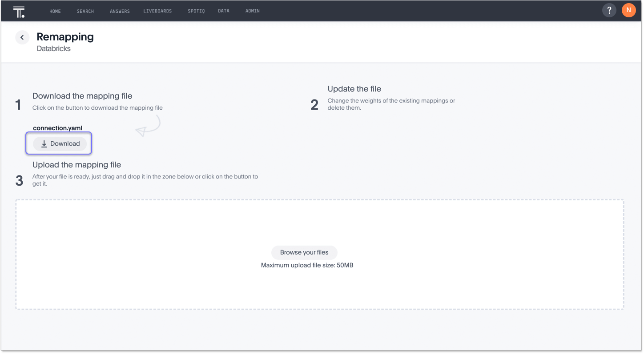Viewport: 644px width, 354px height.
Task: Open the orange user avatar N
Action: pyautogui.click(x=628, y=10)
